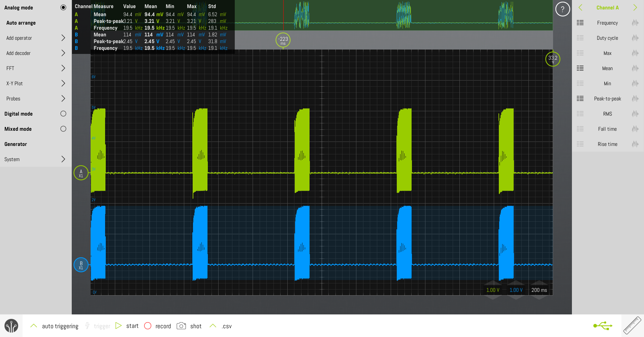Expand X-Y Plot submenu
Screen dimensions: 644x337
click(x=63, y=83)
